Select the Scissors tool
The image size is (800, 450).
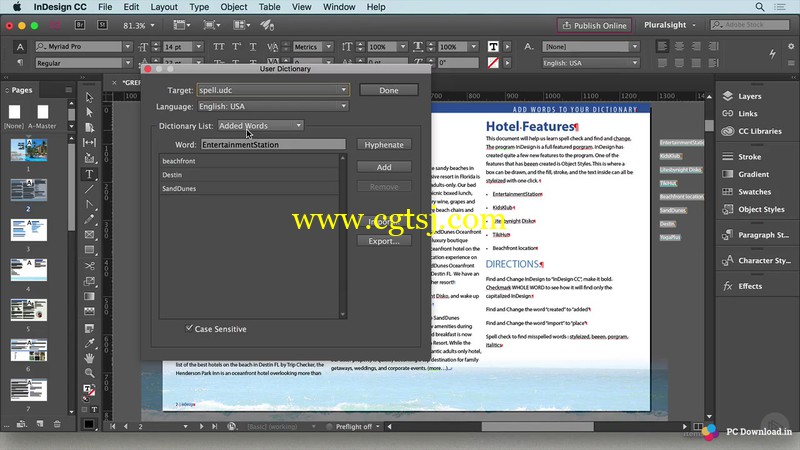coord(89,266)
